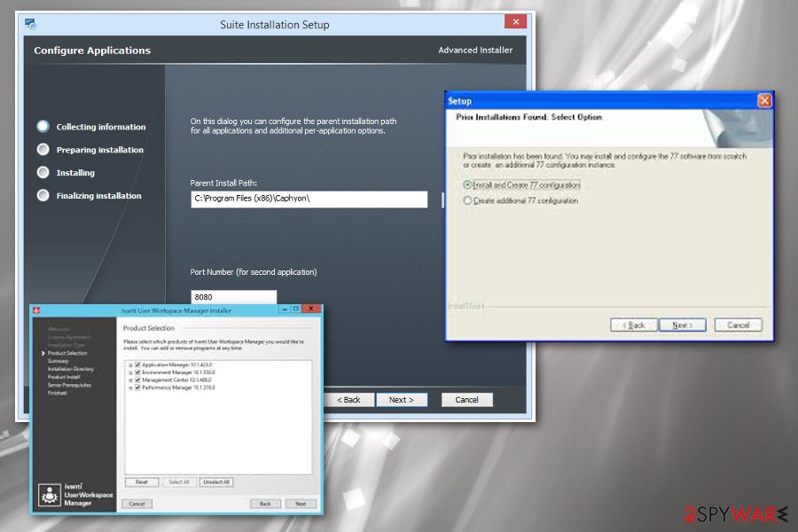Click the Product Selection arrow marker
Viewport: 798px width, 532px height.
43,353
